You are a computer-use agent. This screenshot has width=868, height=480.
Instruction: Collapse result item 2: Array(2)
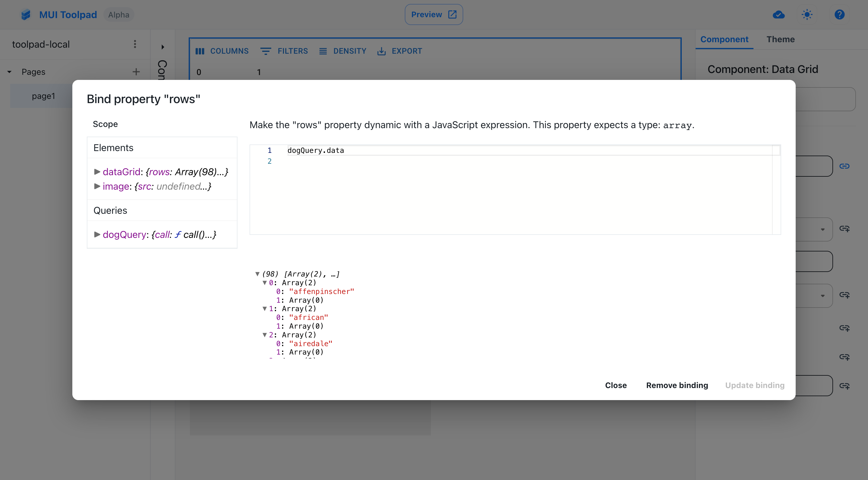(x=265, y=335)
